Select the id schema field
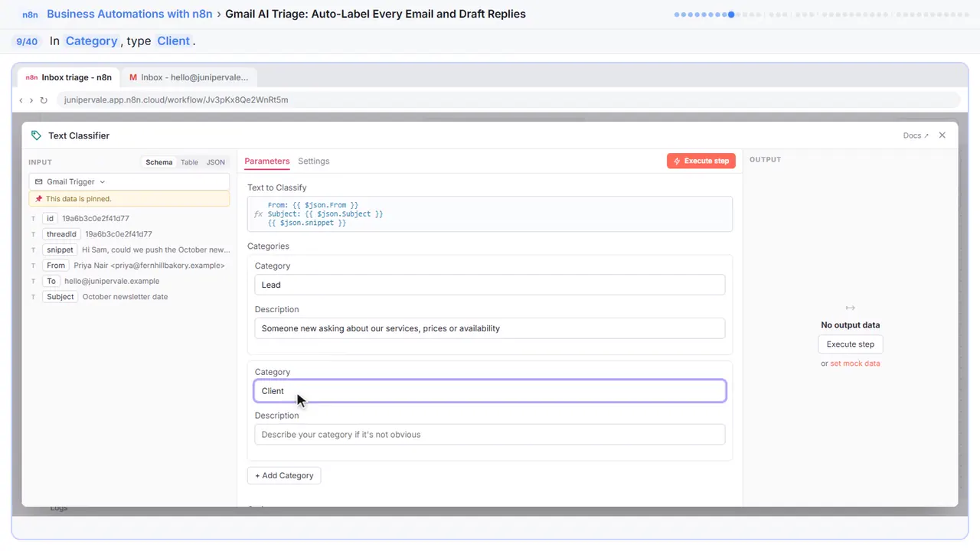Screen dimensions: 980x551 coord(51,219)
